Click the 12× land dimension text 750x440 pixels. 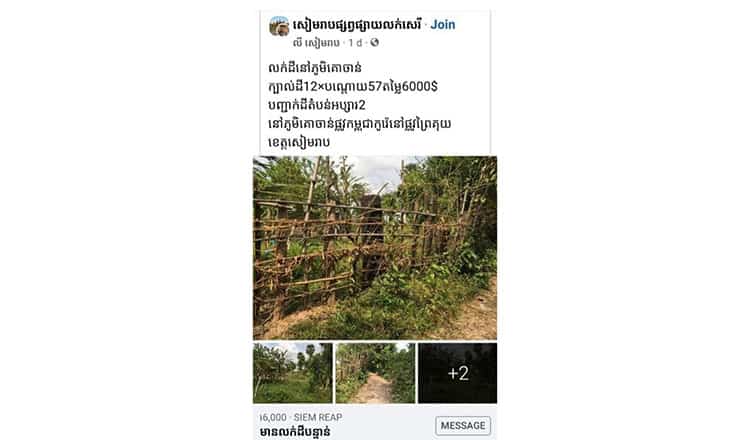click(x=314, y=87)
